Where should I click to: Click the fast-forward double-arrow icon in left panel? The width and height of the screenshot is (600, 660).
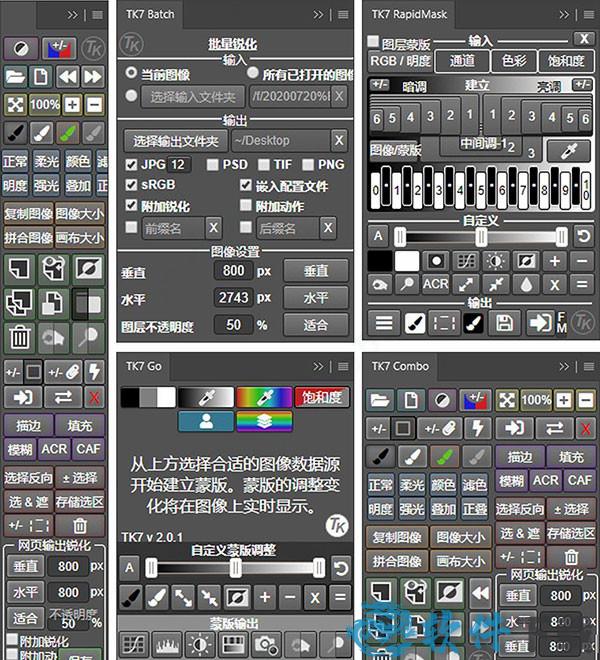[93, 77]
